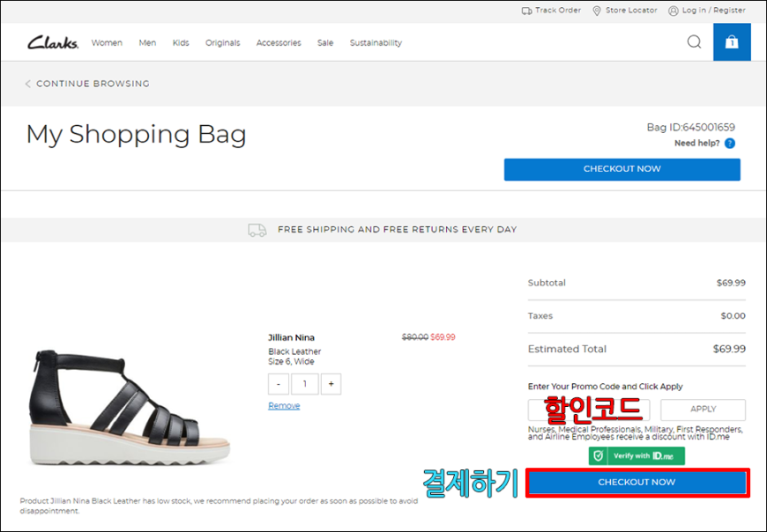
Task: Click the Size 6, Wide text
Action: click(291, 361)
